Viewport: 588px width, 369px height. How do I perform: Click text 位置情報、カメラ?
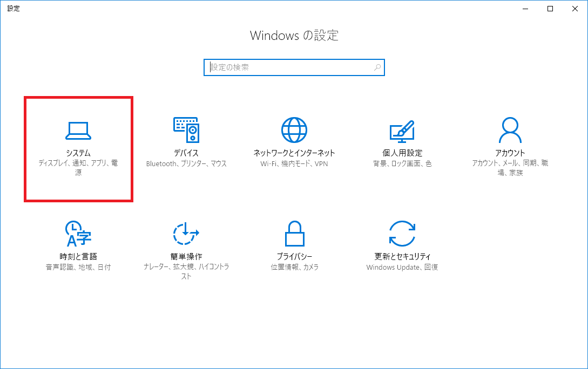pyautogui.click(x=294, y=267)
